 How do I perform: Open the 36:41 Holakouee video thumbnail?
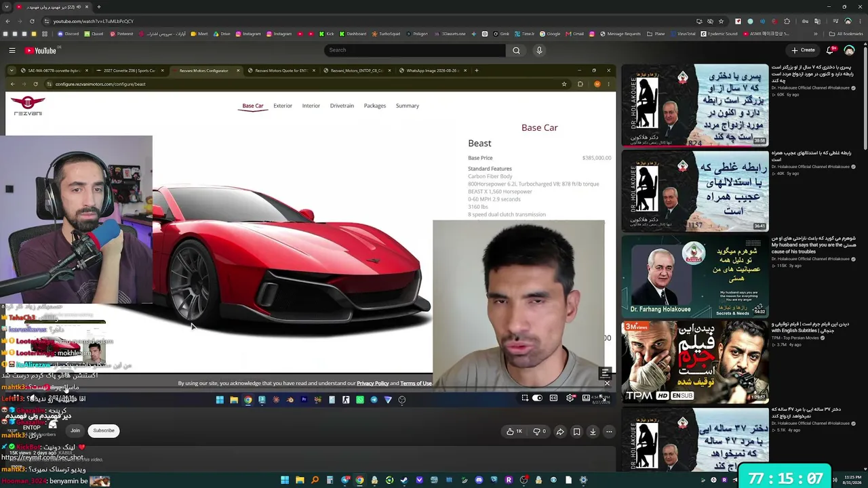pos(694,190)
